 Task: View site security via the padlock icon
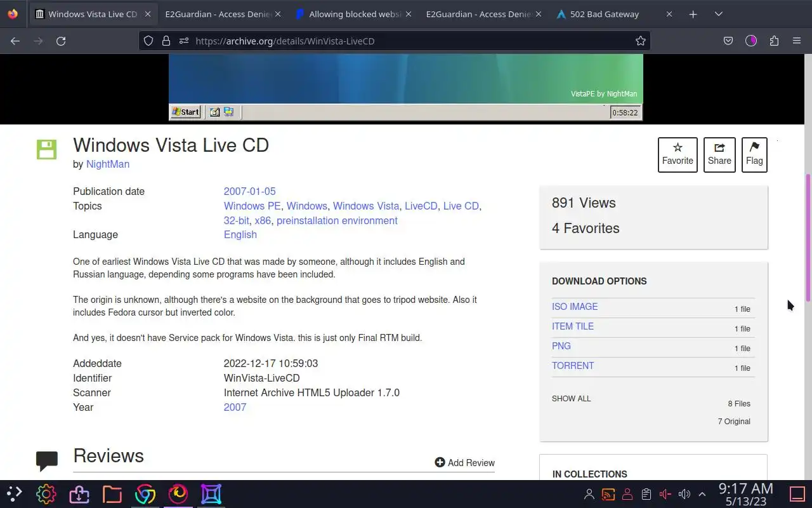166,41
